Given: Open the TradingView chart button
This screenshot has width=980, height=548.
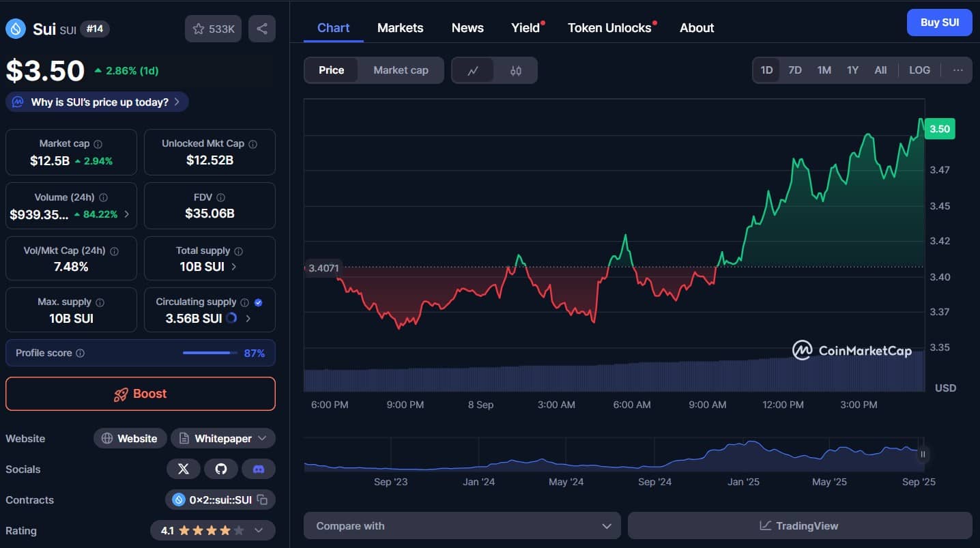Looking at the screenshot, I should [x=800, y=525].
